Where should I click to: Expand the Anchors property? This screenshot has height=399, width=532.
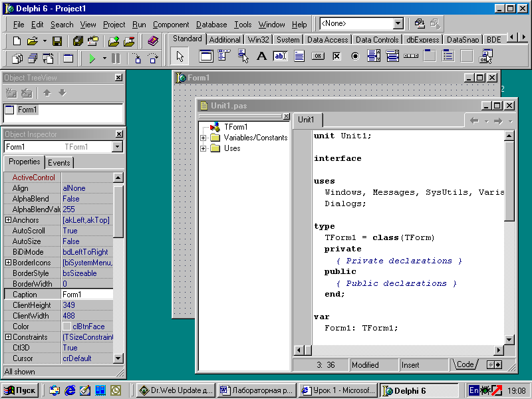[x=8, y=220]
